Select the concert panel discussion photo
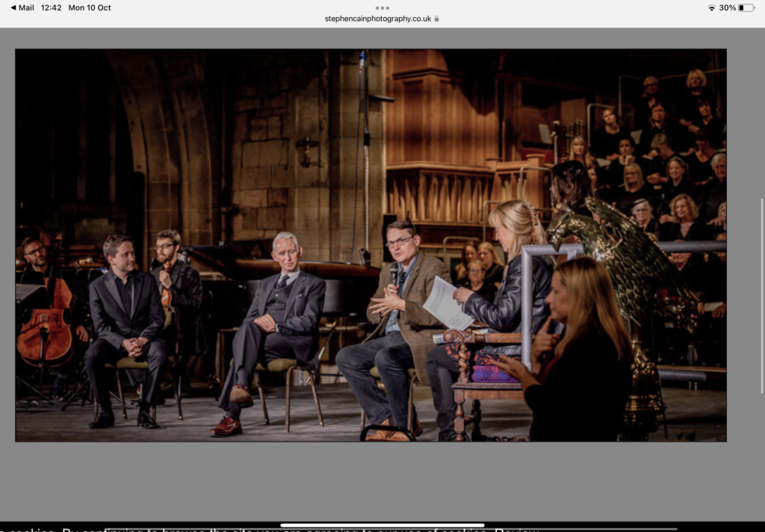The image size is (765, 532). [x=370, y=244]
